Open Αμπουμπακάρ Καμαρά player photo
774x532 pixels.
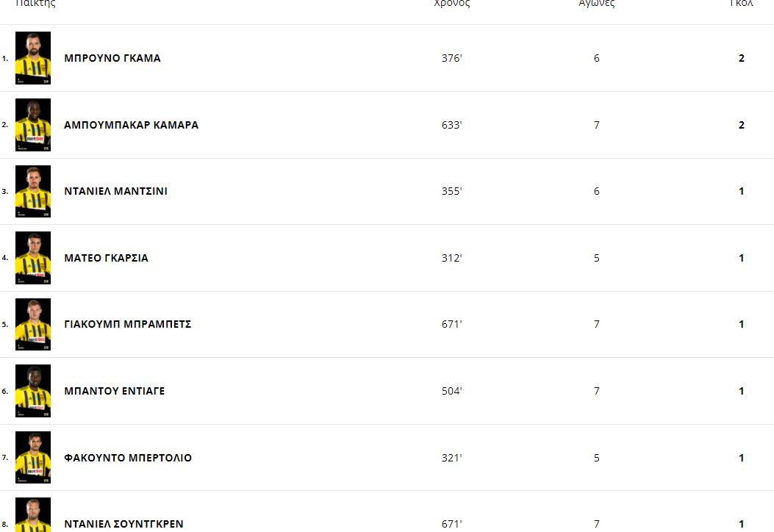[33, 125]
